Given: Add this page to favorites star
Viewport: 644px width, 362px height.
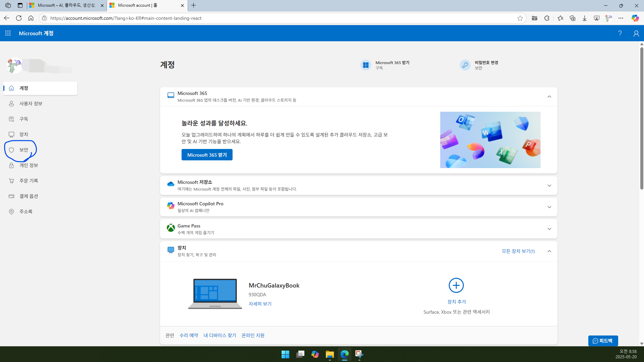Looking at the screenshot, I should click(520, 18).
